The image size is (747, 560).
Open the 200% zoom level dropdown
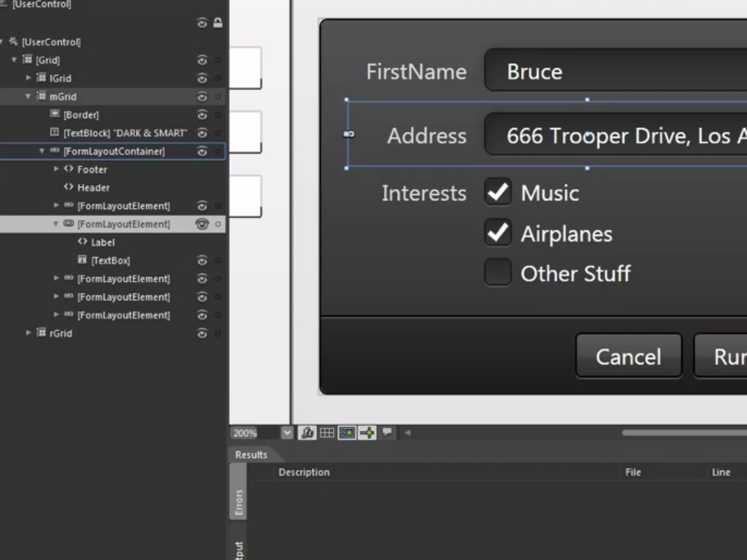[x=287, y=433]
